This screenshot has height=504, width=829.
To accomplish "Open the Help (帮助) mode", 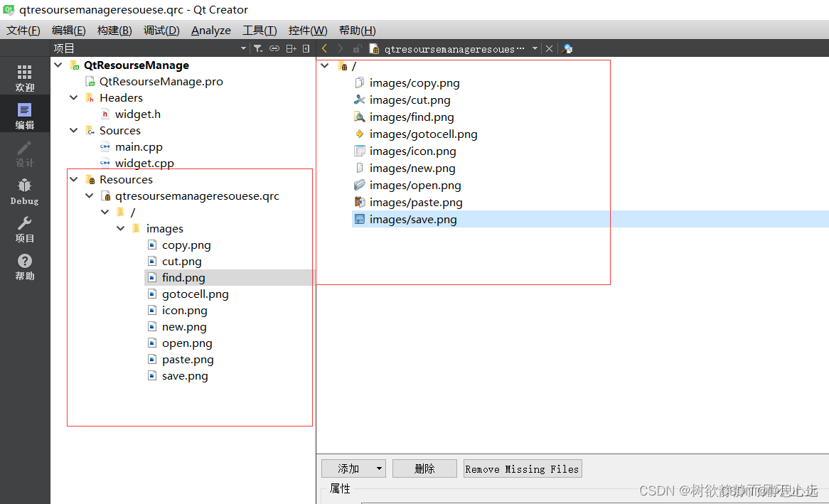I will [x=24, y=267].
